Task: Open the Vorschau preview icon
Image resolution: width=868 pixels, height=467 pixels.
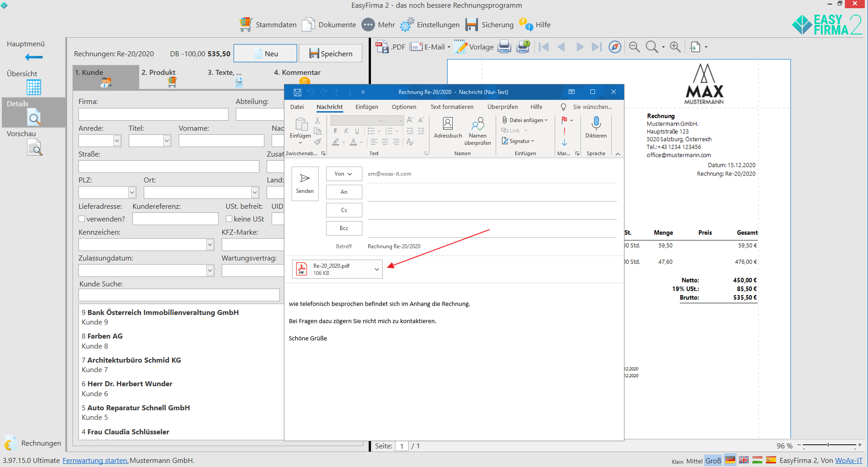Action: [34, 147]
